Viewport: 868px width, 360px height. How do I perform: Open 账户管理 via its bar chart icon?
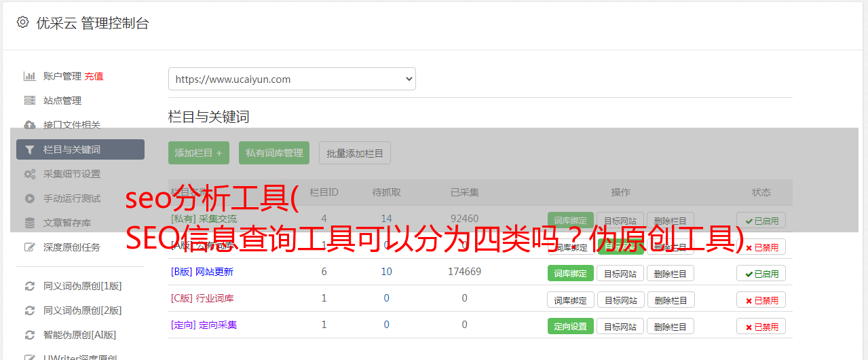[30, 76]
